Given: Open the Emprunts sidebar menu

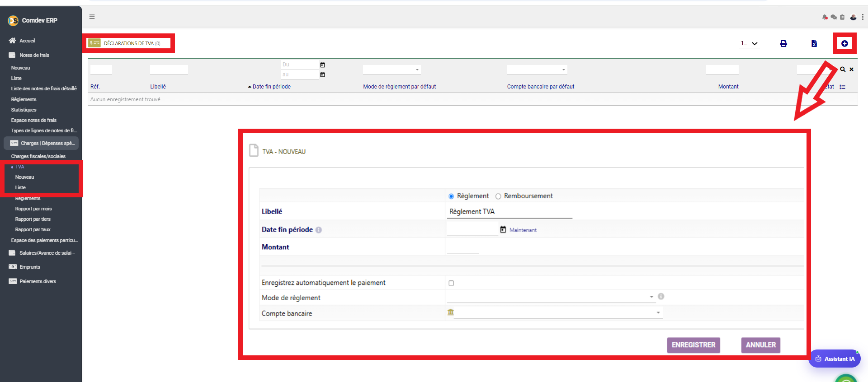Looking at the screenshot, I should [x=30, y=267].
